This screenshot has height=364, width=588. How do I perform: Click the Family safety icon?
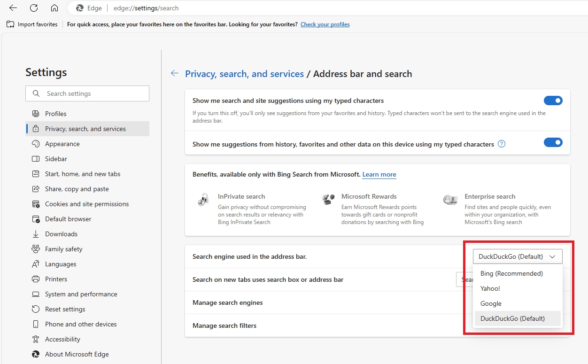tap(36, 249)
